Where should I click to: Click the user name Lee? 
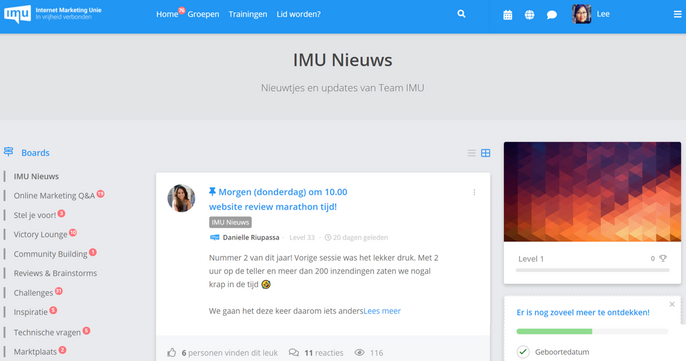tap(603, 14)
